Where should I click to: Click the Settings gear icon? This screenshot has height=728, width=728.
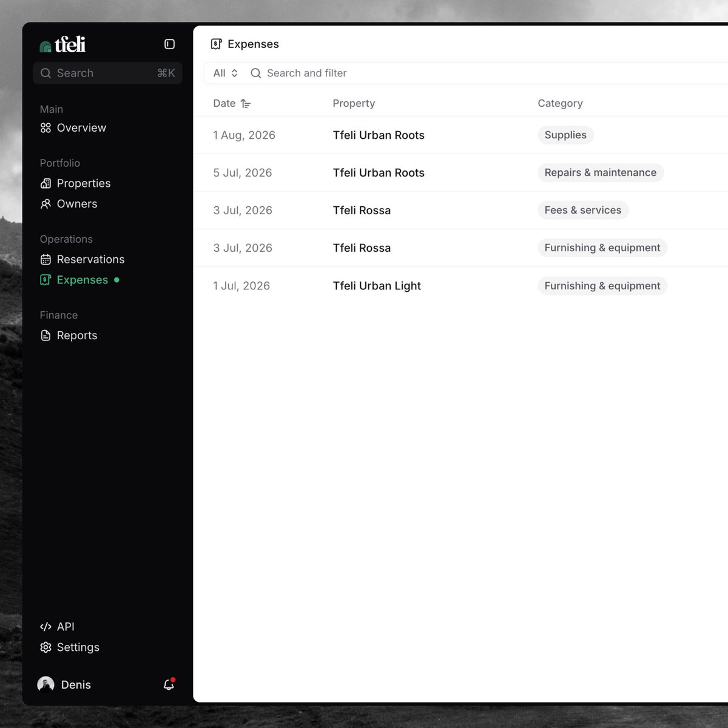click(45, 647)
